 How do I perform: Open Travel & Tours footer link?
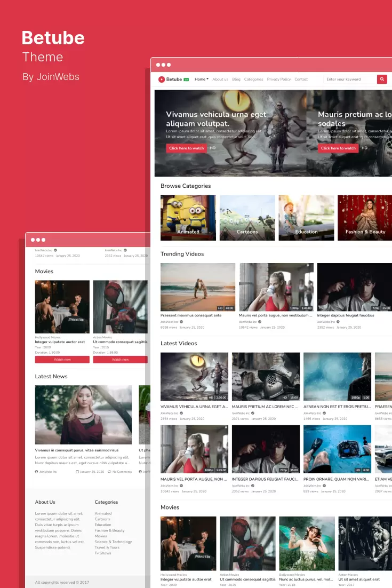107,547
